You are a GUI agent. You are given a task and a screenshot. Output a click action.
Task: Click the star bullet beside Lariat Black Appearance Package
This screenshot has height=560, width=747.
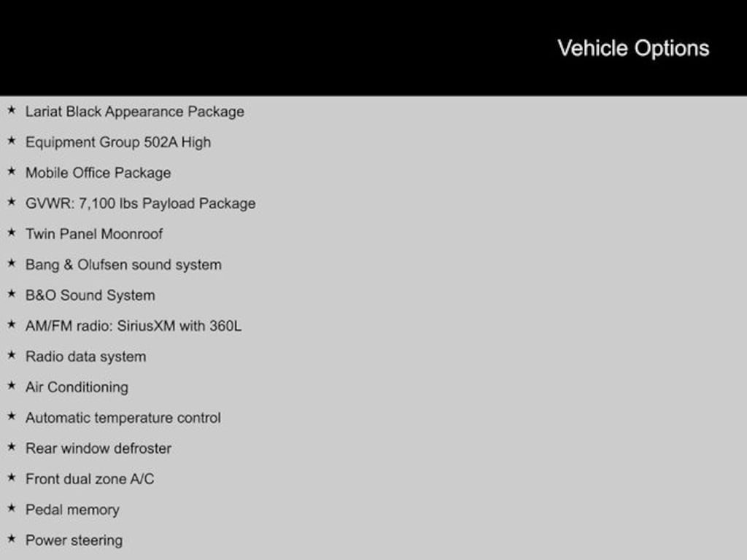click(x=11, y=111)
